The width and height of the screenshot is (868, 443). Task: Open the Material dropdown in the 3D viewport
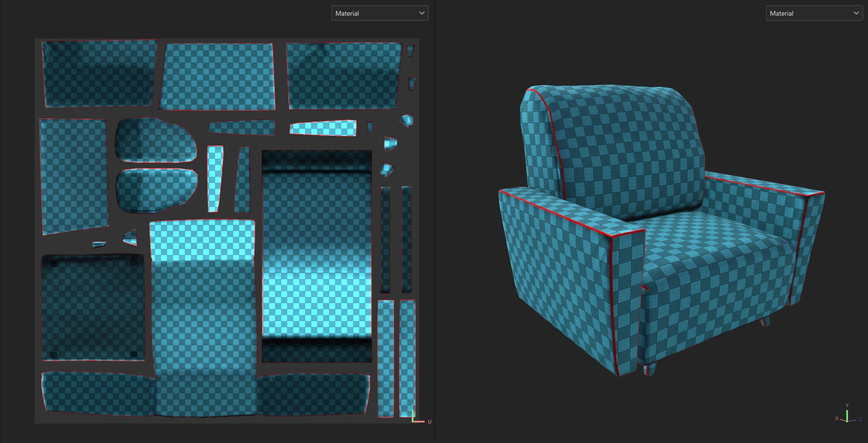(813, 13)
